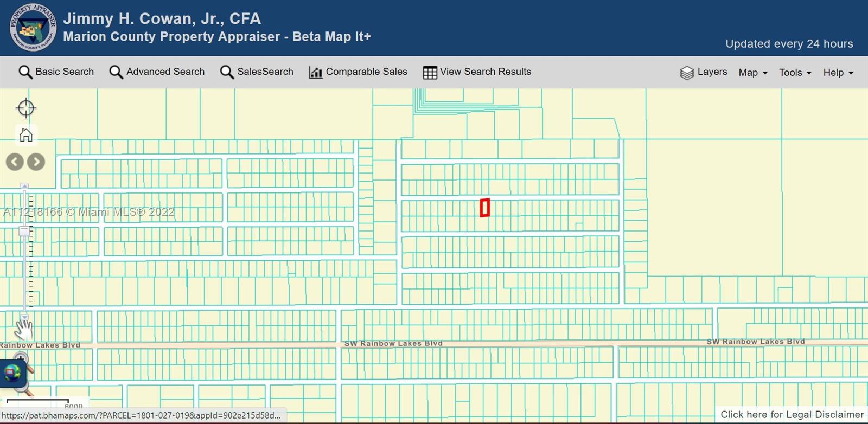Click View Search Results
868x424 pixels.
click(477, 72)
